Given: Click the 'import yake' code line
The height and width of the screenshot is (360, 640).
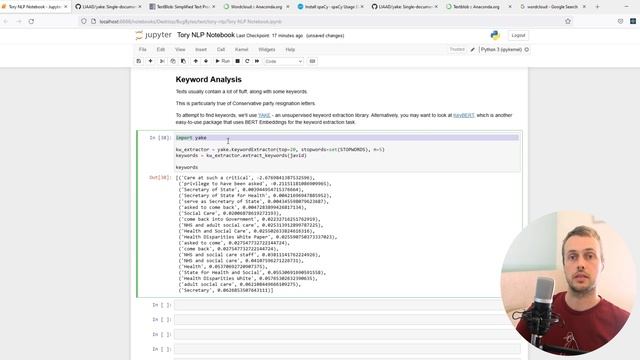Looking at the screenshot, I should tap(191, 138).
